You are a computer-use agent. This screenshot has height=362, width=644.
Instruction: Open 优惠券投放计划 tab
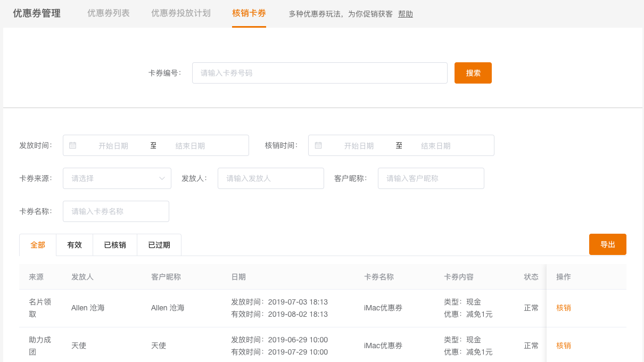point(181,13)
